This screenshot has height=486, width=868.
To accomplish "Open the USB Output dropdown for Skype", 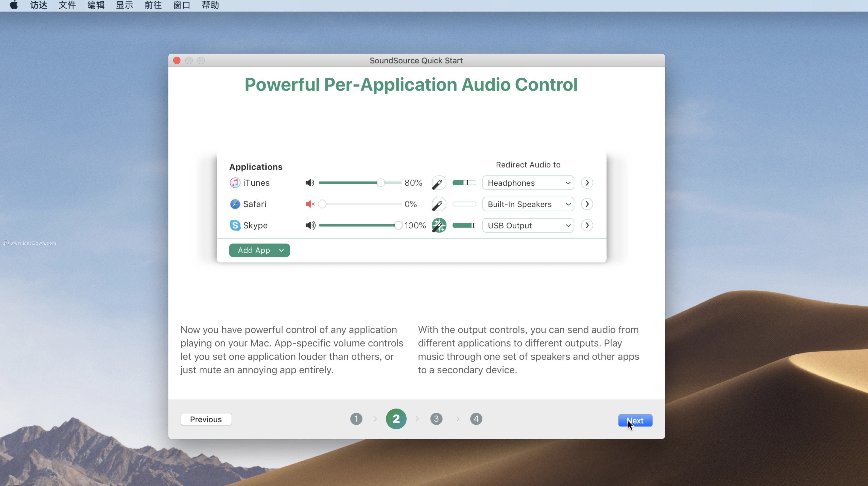I will pyautogui.click(x=528, y=225).
